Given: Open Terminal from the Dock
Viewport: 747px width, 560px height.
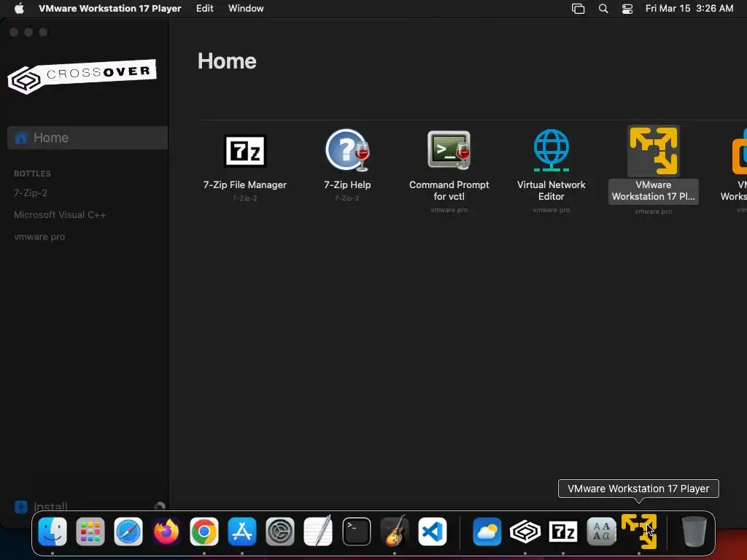Looking at the screenshot, I should (356, 532).
